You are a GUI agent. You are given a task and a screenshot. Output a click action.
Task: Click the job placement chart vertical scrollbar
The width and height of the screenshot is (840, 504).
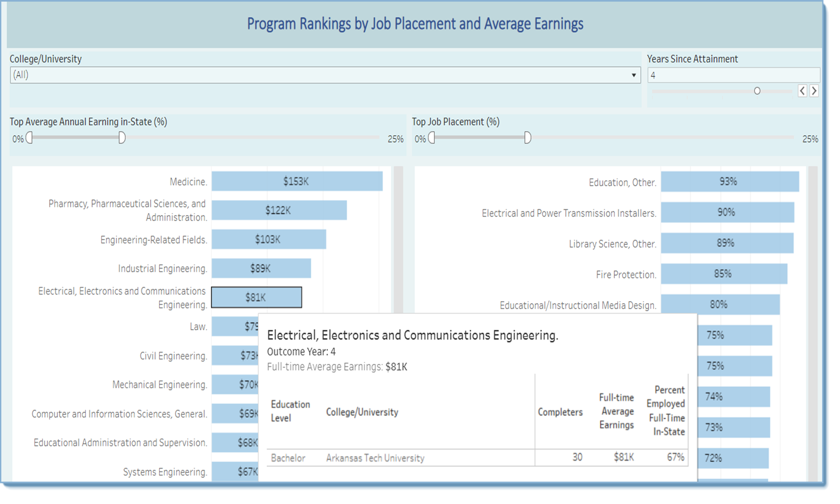pos(813,323)
